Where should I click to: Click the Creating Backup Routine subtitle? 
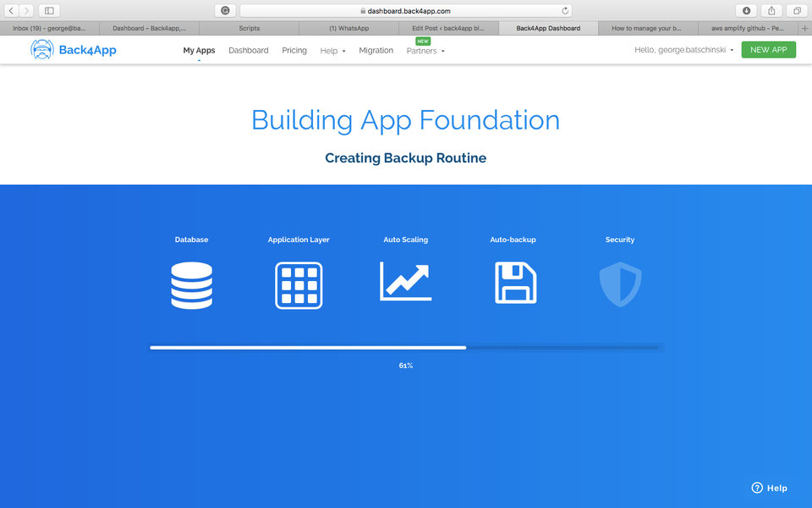405,158
